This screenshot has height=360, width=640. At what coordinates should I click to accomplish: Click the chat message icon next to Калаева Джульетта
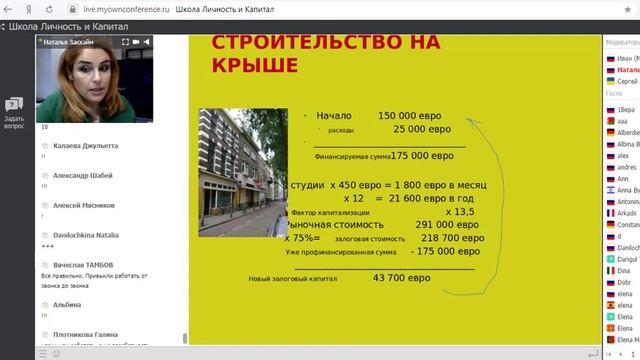pyautogui.click(x=45, y=146)
